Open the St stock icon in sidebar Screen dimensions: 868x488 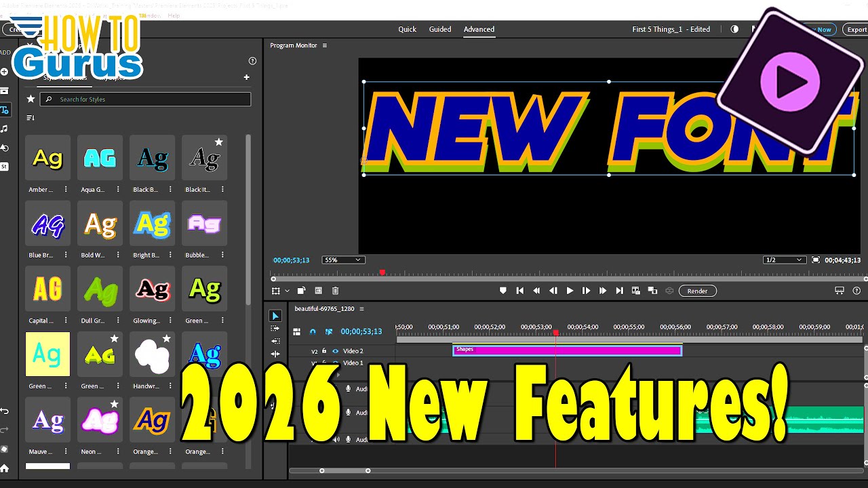pos(4,166)
